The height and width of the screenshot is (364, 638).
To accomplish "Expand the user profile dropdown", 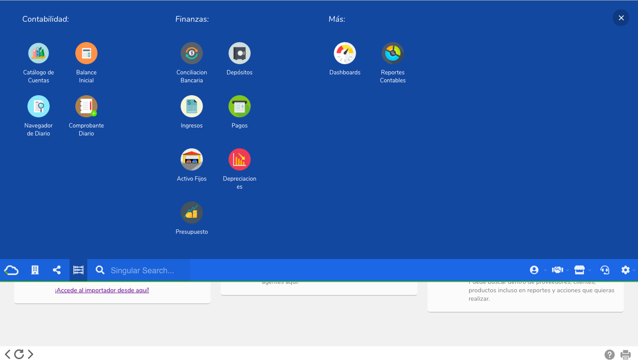I will 538,270.
